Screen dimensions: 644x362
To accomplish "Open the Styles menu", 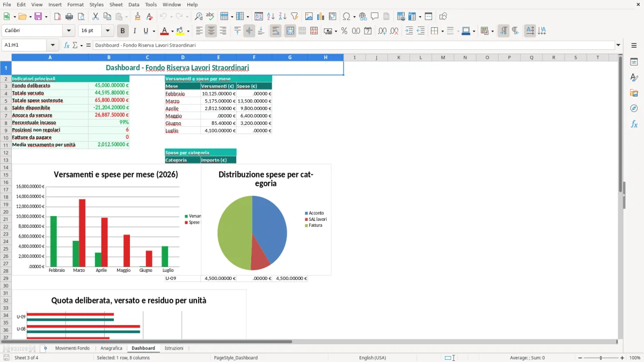I will pos(97,4).
